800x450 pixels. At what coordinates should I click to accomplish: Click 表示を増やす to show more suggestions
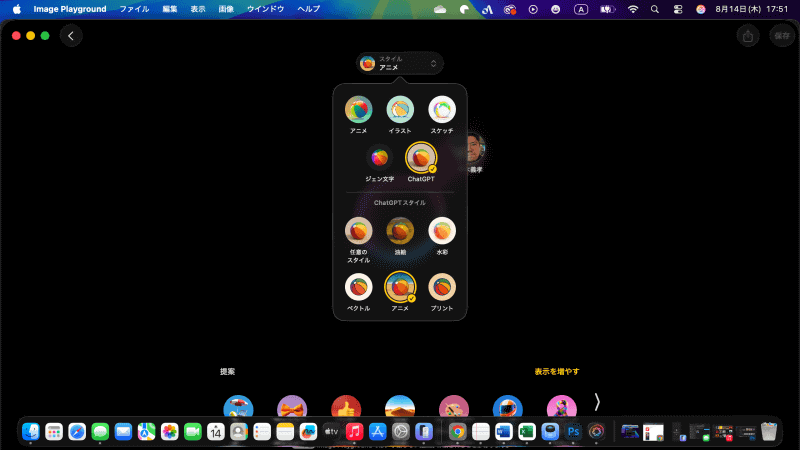557,371
